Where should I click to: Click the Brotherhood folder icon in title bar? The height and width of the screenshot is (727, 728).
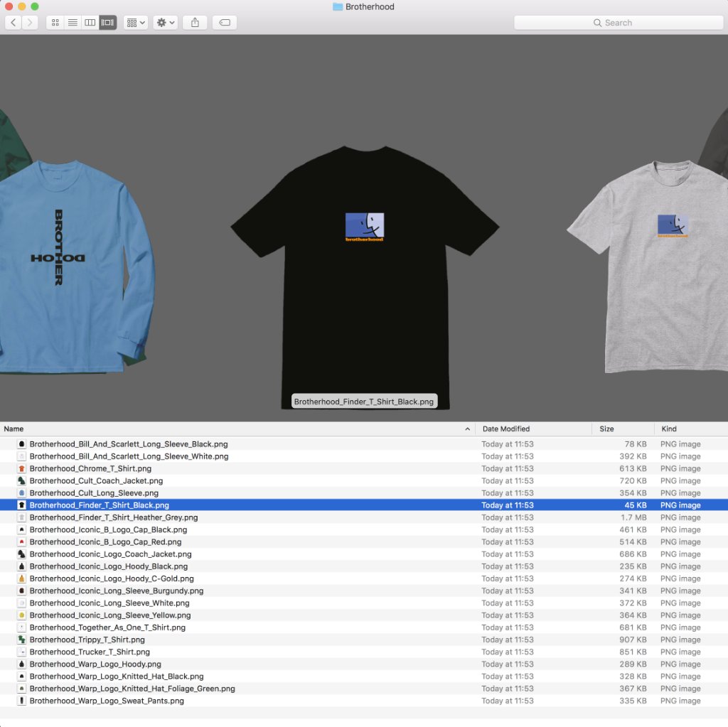pos(338,6)
